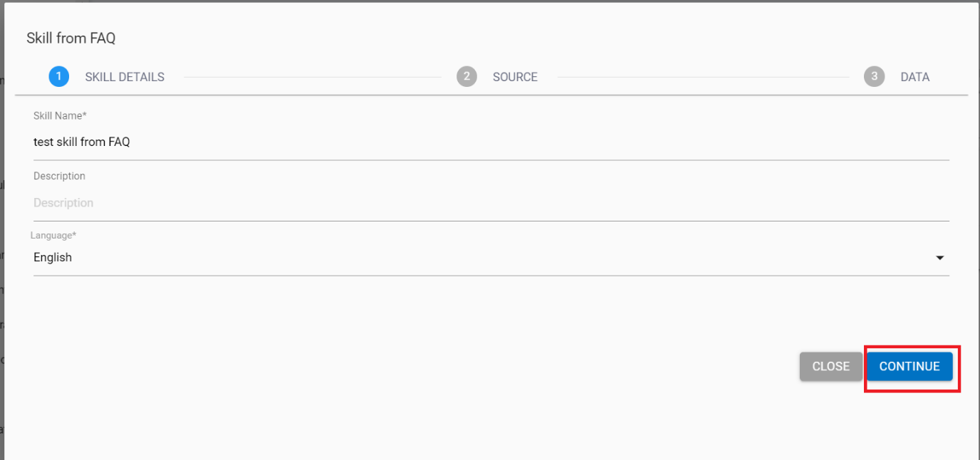980x460 pixels.
Task: Jump to the Data step label
Action: tap(914, 77)
